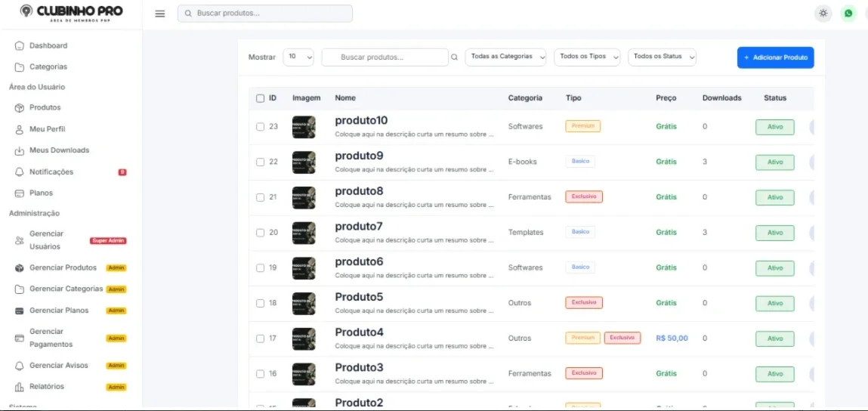The image size is (868, 411).
Task: Check the box for produto9 row
Action: [x=260, y=162]
